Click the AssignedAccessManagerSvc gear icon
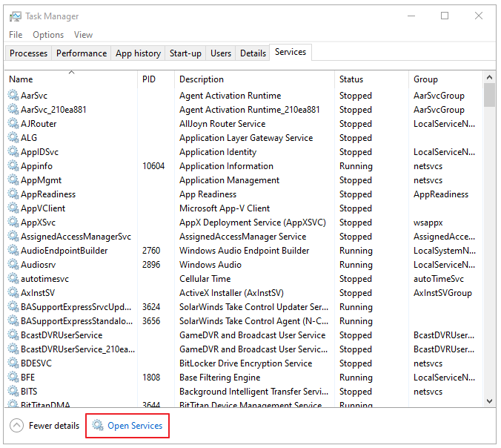 click(13, 236)
